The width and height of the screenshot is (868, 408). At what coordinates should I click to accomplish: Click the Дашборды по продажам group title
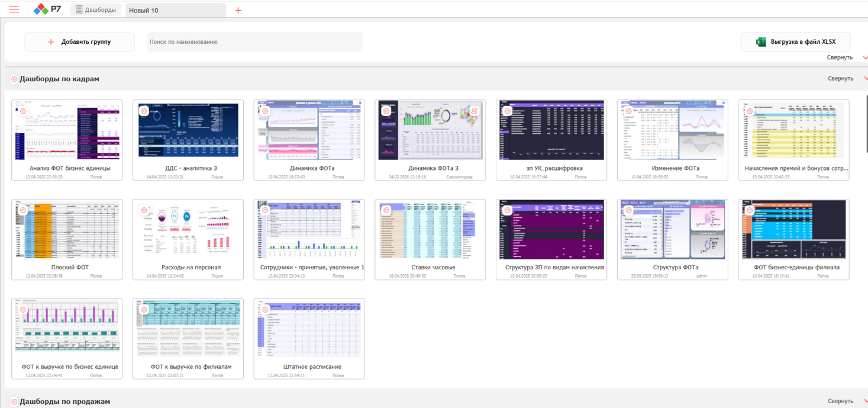tap(64, 401)
